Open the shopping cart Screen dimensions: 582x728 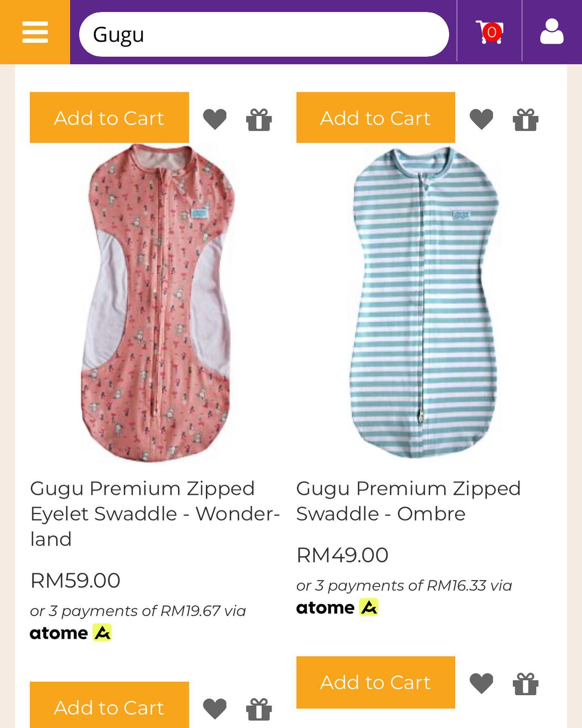point(489,32)
